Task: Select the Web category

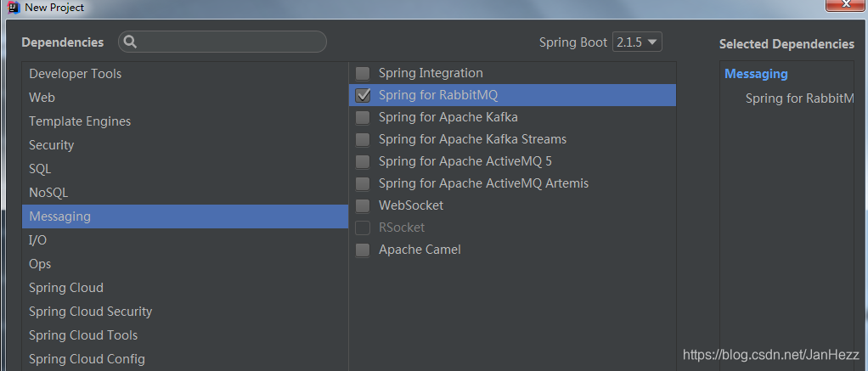Action: (185, 98)
